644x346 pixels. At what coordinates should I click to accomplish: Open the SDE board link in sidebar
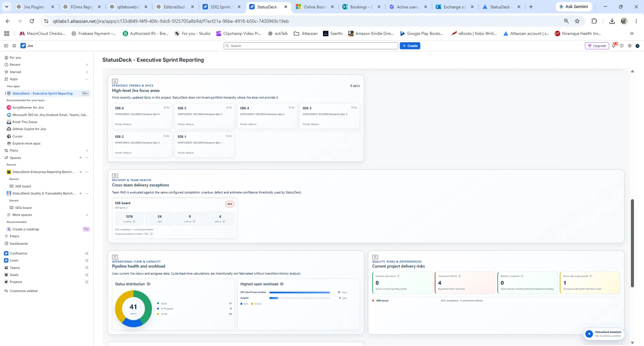click(x=23, y=186)
